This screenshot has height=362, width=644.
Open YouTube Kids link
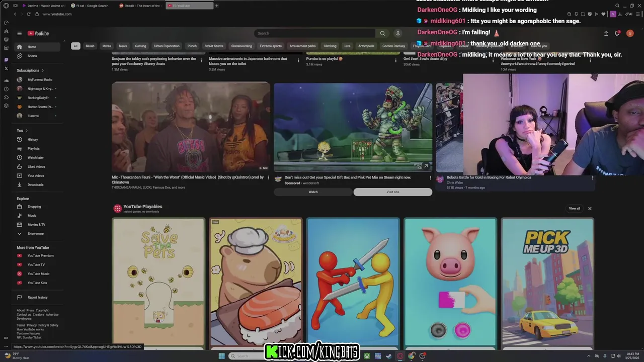pyautogui.click(x=37, y=283)
